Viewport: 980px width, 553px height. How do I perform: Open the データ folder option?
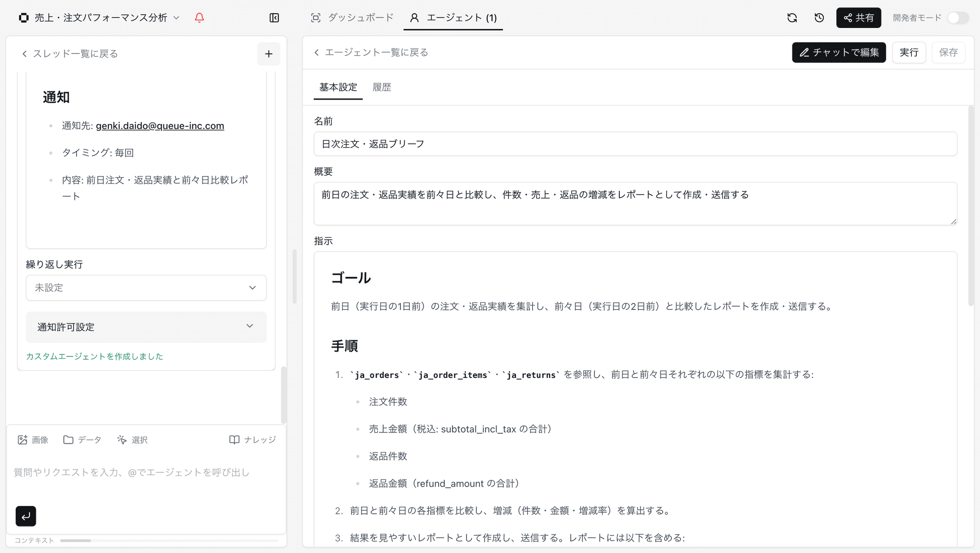(x=82, y=440)
